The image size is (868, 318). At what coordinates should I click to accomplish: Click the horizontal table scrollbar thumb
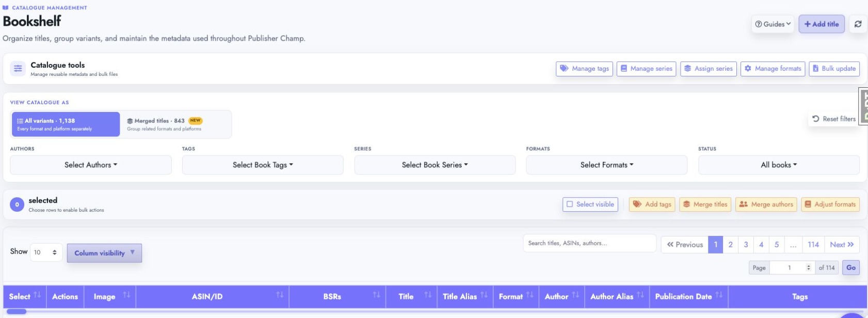click(x=17, y=311)
